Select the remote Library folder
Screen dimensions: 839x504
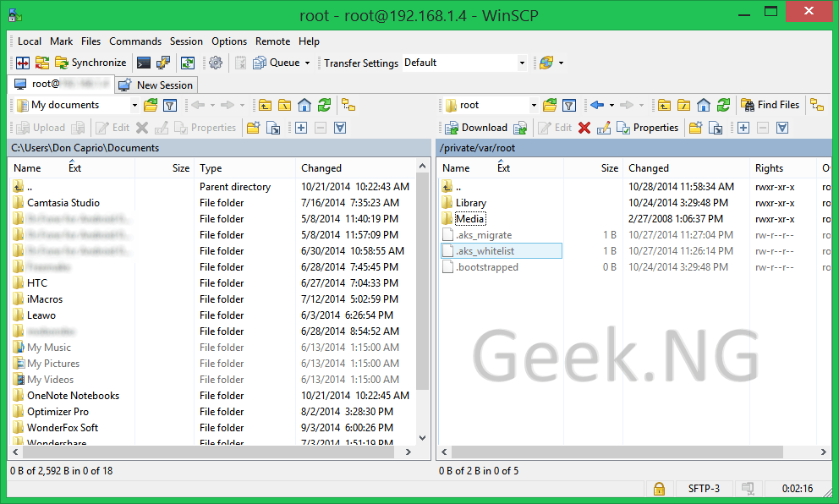point(471,203)
